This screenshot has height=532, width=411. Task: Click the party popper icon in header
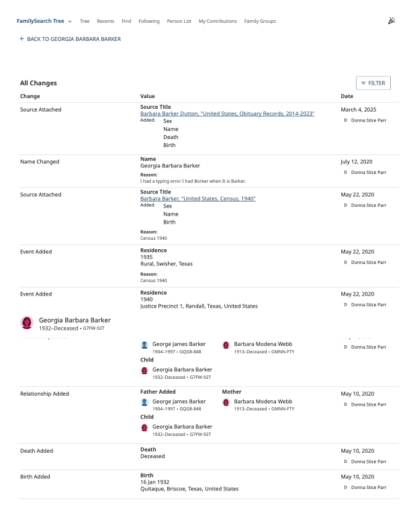tap(392, 21)
